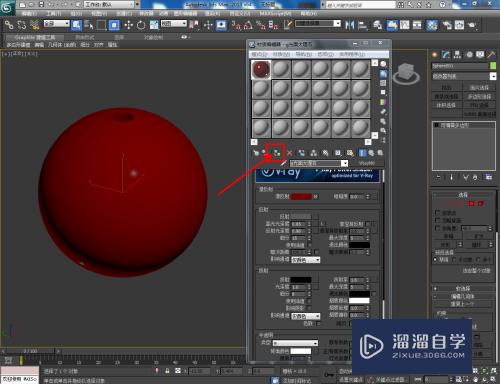Click the Remove Modifier trash icon
The height and width of the screenshot is (384, 500).
point(475,177)
